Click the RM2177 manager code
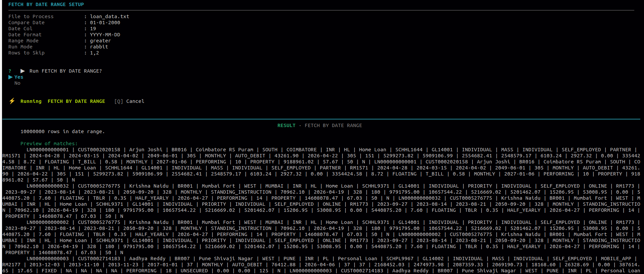Image resolution: width=644 pixels, height=274 pixels. 11,265
